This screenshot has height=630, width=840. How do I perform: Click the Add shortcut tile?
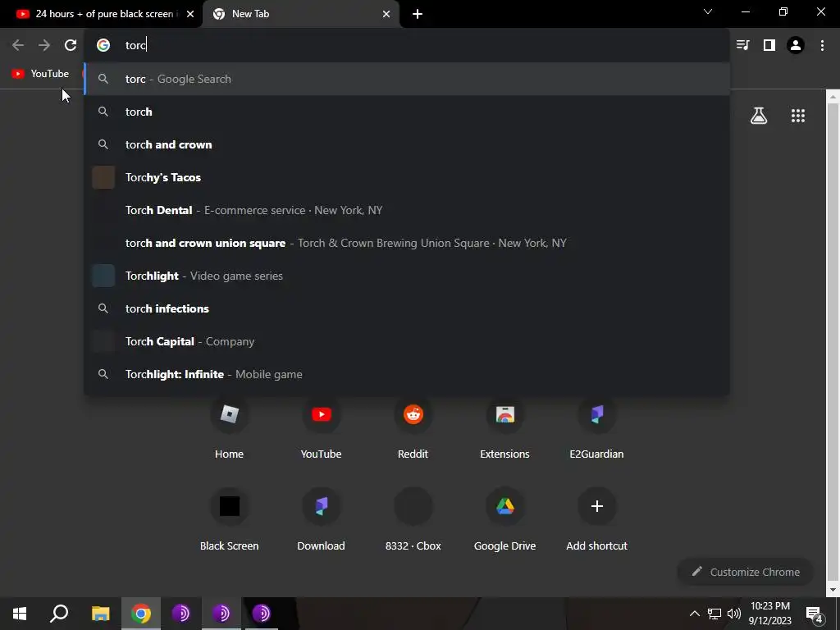tap(596, 519)
